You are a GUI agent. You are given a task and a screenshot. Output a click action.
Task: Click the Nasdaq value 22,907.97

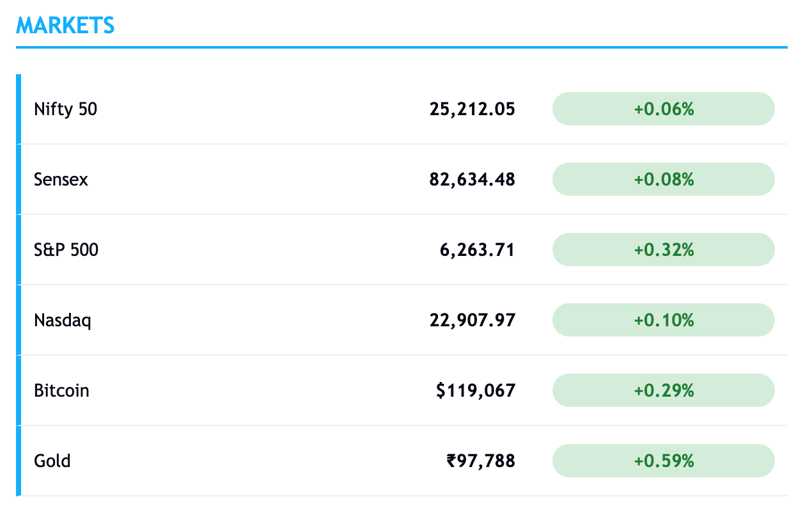472,321
